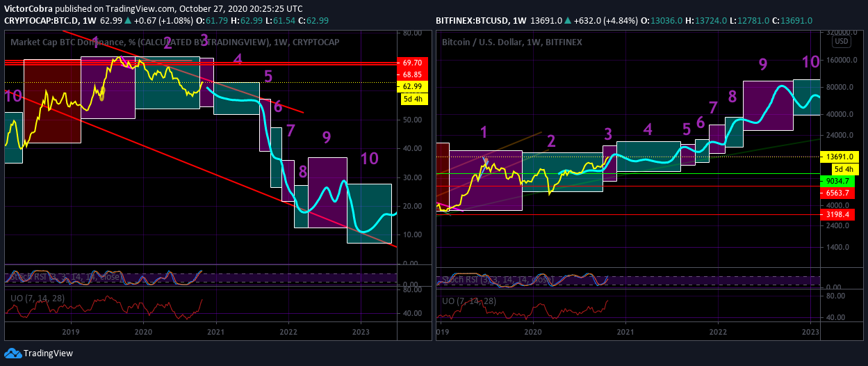Open the USD currency selector on price axis
The image size is (868, 366).
click(x=842, y=42)
